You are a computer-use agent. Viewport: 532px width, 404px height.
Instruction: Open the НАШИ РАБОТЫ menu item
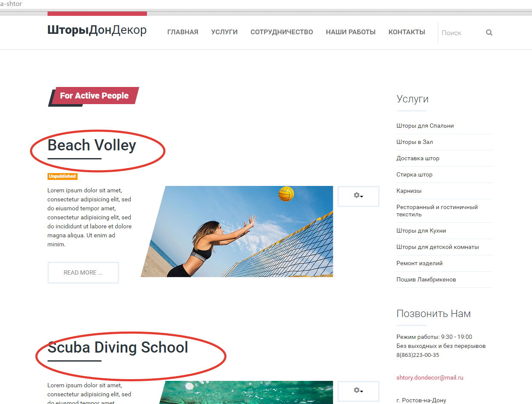click(350, 32)
